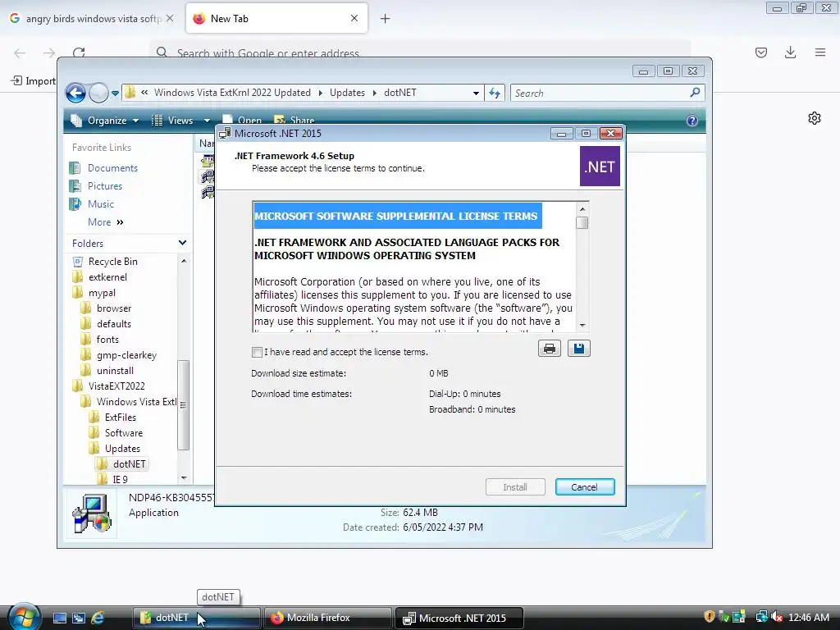This screenshot has width=840, height=630.
Task: Go back in the Explorer window
Action: [x=75, y=94]
